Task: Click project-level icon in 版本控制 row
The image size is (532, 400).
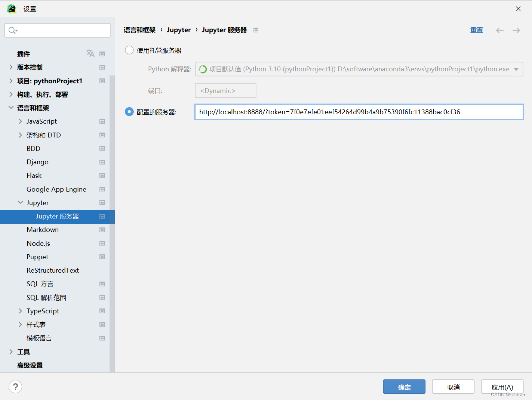Action: click(x=102, y=67)
